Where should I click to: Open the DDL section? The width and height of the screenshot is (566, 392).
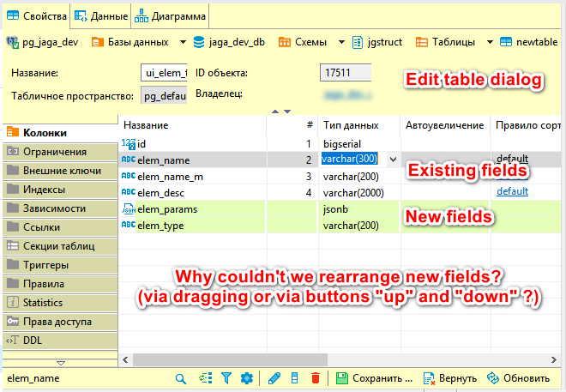[x=60, y=341]
